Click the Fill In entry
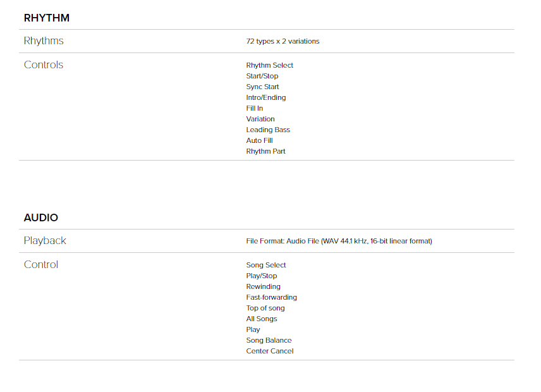The width and height of the screenshot is (541, 392). [x=255, y=109]
